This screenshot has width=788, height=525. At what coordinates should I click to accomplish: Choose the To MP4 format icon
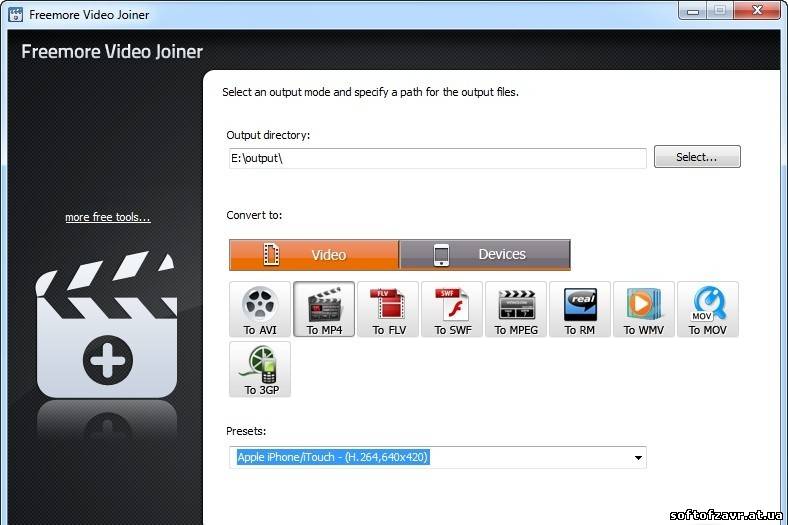coord(324,309)
